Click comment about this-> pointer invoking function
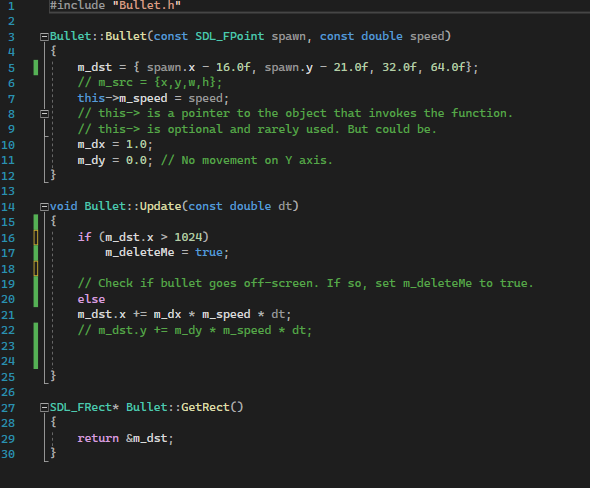Viewport: 590px width, 488px height. [x=295, y=113]
